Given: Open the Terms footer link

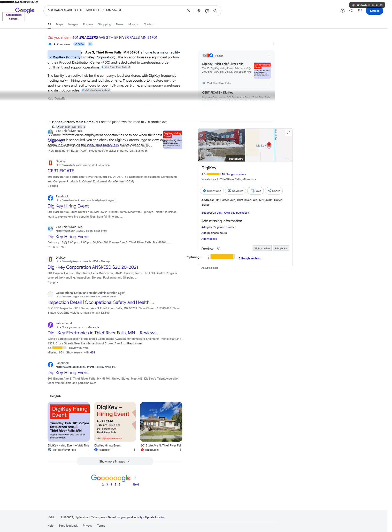Looking at the screenshot, I should point(101,526).
